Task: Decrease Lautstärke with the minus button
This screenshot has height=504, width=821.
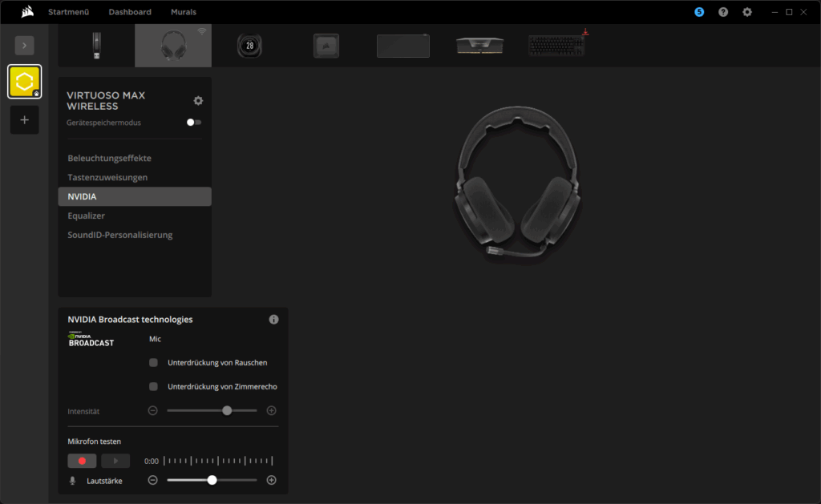Action: point(153,481)
